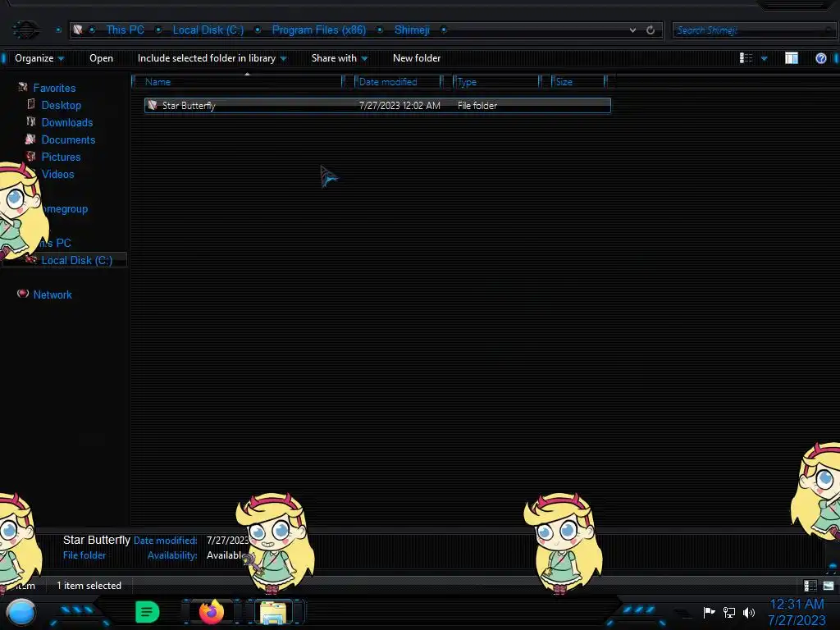Image resolution: width=840 pixels, height=630 pixels.
Task: Click the Documents folder icon
Action: [30, 139]
